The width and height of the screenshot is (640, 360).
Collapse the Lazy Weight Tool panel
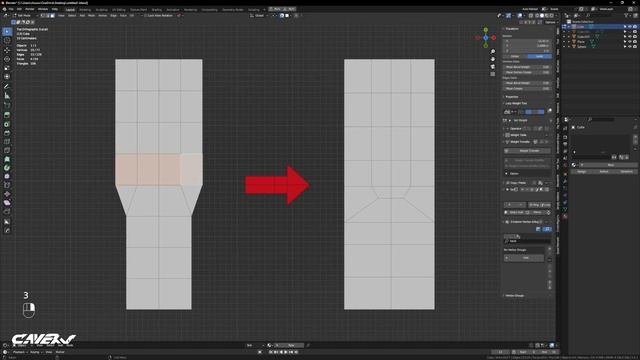click(516, 103)
